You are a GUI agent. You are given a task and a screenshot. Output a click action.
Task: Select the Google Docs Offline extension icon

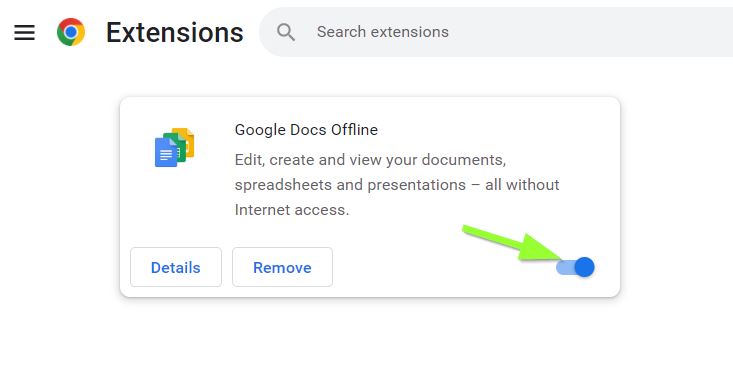click(174, 147)
